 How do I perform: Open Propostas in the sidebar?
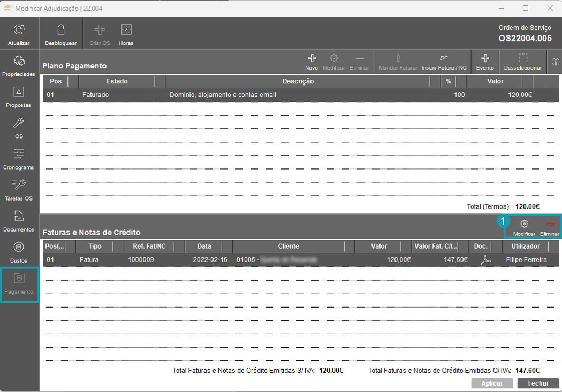(19, 97)
